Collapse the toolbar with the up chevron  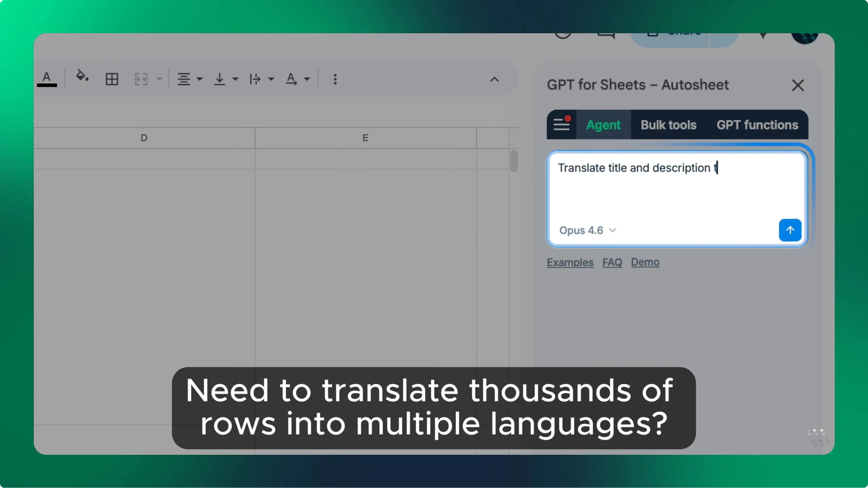(x=494, y=79)
